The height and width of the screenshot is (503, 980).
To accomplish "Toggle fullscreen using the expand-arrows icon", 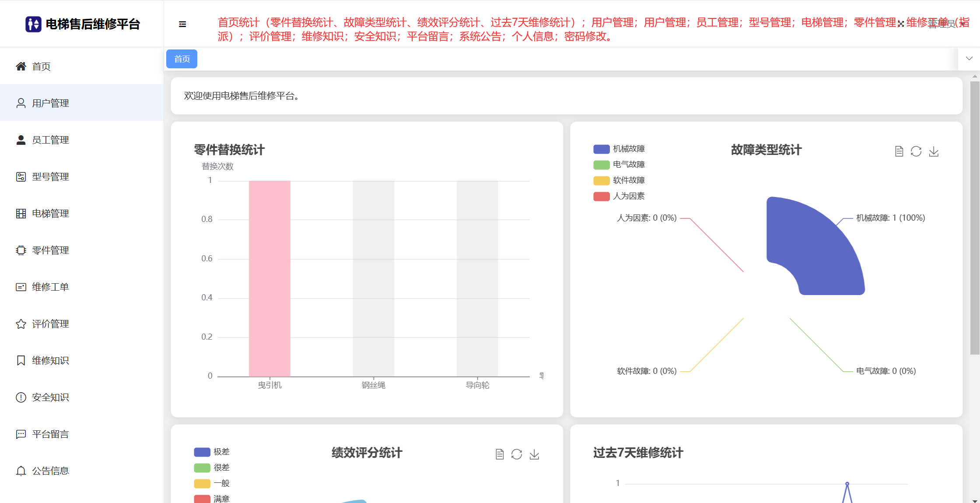I will coord(901,24).
